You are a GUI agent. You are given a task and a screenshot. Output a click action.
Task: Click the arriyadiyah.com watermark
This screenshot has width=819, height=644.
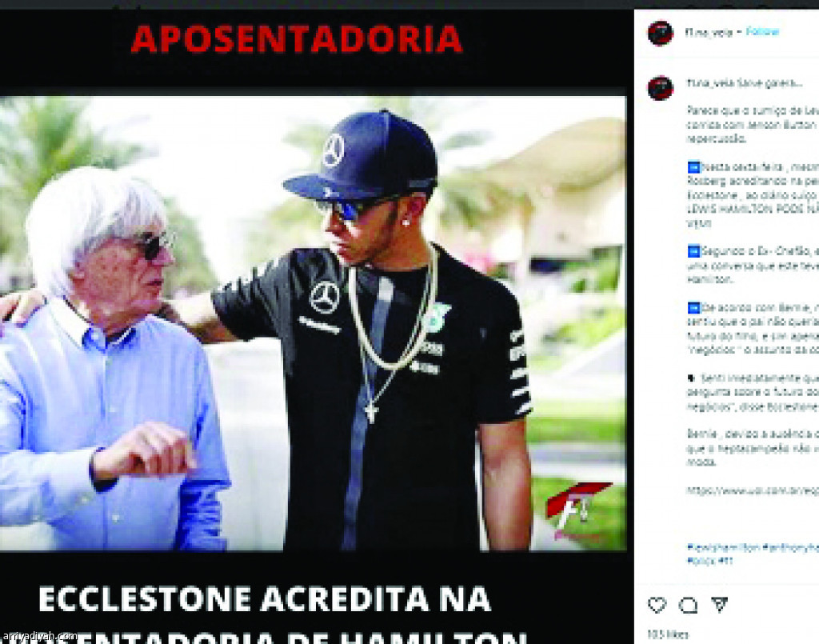coord(40,636)
